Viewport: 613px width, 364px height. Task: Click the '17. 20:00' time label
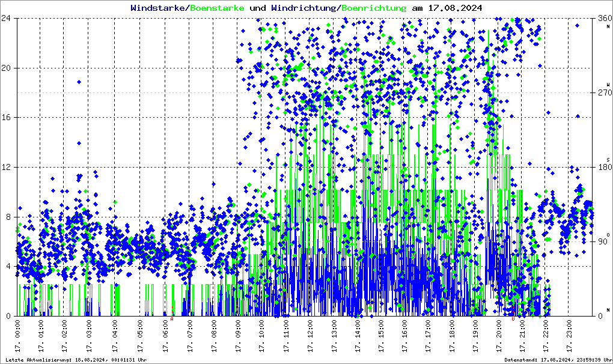[x=499, y=336]
